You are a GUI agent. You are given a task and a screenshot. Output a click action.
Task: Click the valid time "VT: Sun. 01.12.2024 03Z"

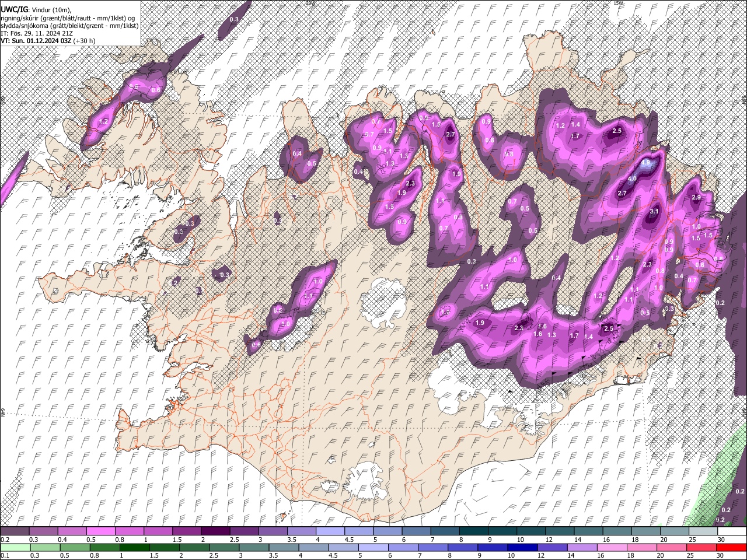click(x=37, y=41)
